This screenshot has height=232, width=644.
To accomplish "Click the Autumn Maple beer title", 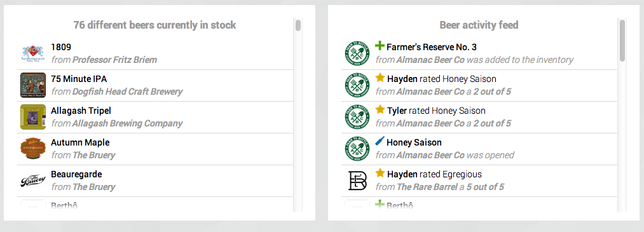I will point(80,142).
